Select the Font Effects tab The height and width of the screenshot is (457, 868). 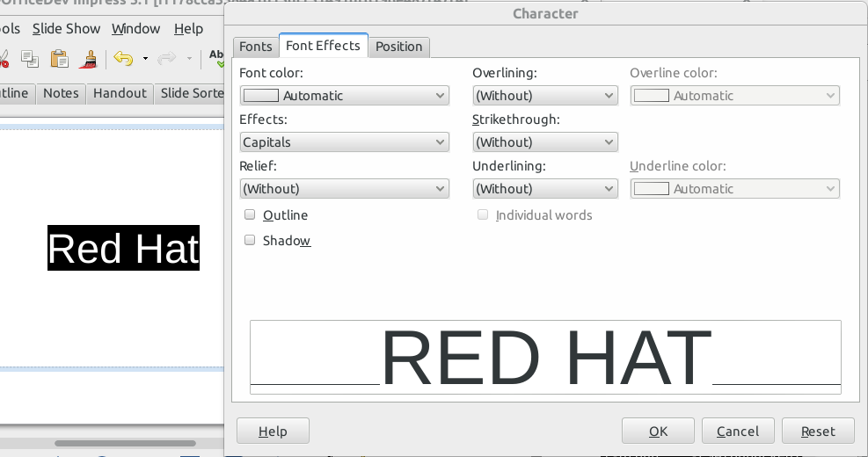[x=324, y=46]
